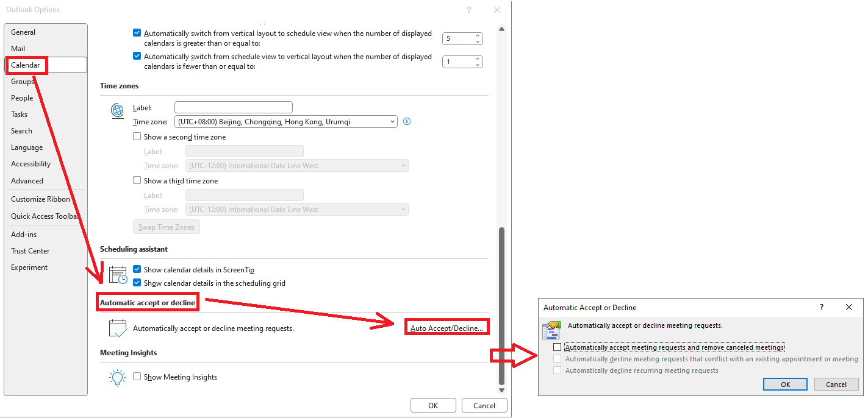Select Calendar in the options sidebar
Screen dimensions: 868x418
[x=46, y=65]
